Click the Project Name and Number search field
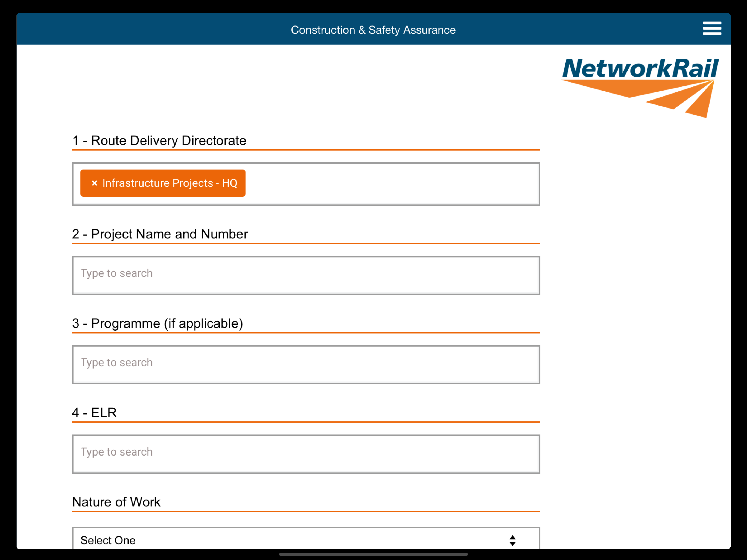747x560 pixels. [x=306, y=276]
